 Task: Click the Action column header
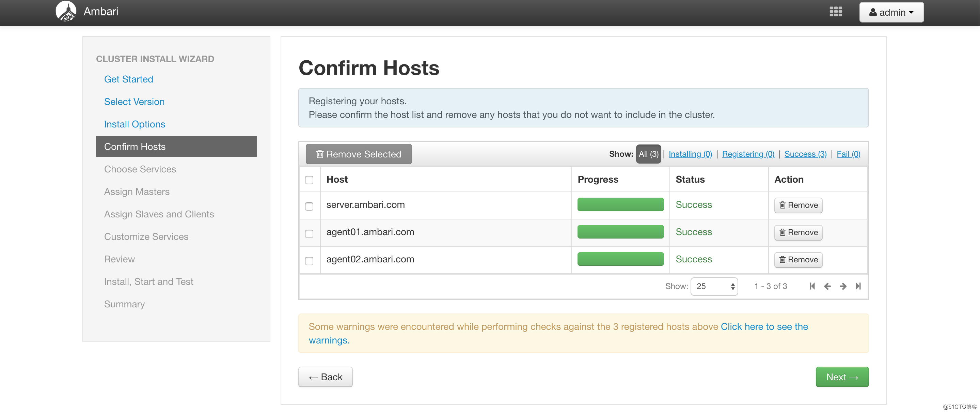[789, 179]
